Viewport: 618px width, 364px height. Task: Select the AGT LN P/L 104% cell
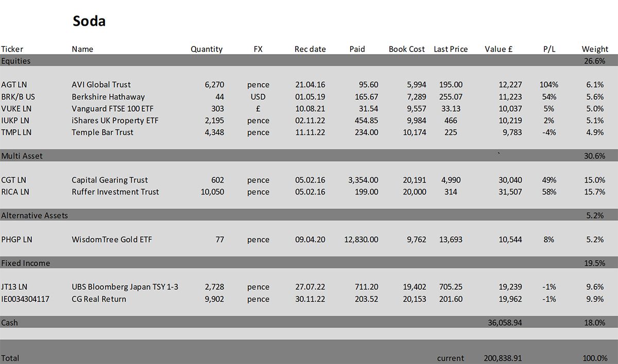[548, 84]
